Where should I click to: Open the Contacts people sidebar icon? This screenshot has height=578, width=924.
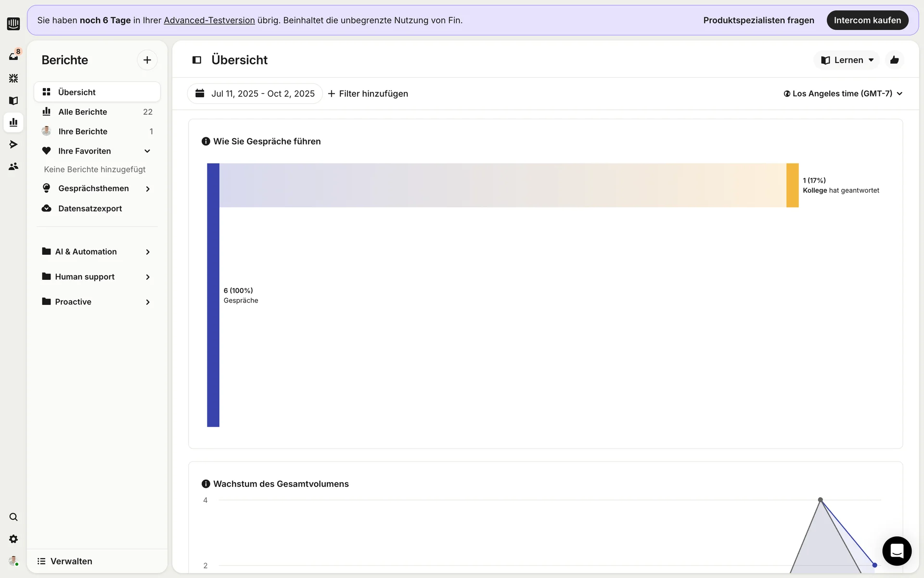(x=13, y=166)
